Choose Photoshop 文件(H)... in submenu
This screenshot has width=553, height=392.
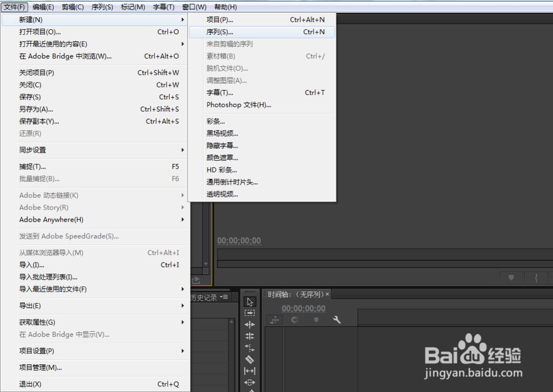click(262, 105)
